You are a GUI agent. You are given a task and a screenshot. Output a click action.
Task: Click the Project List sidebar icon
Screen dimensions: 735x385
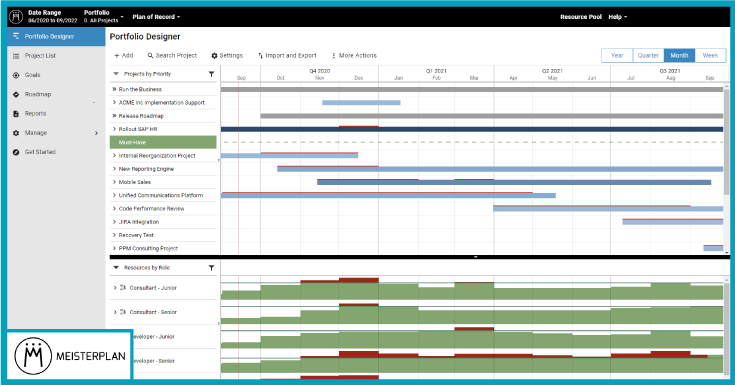(x=16, y=56)
